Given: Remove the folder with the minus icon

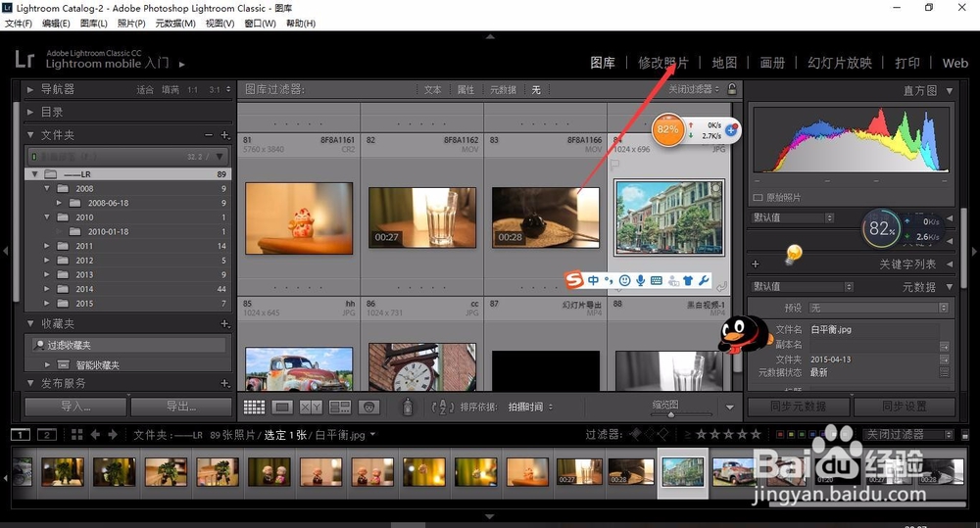Looking at the screenshot, I should 209,135.
